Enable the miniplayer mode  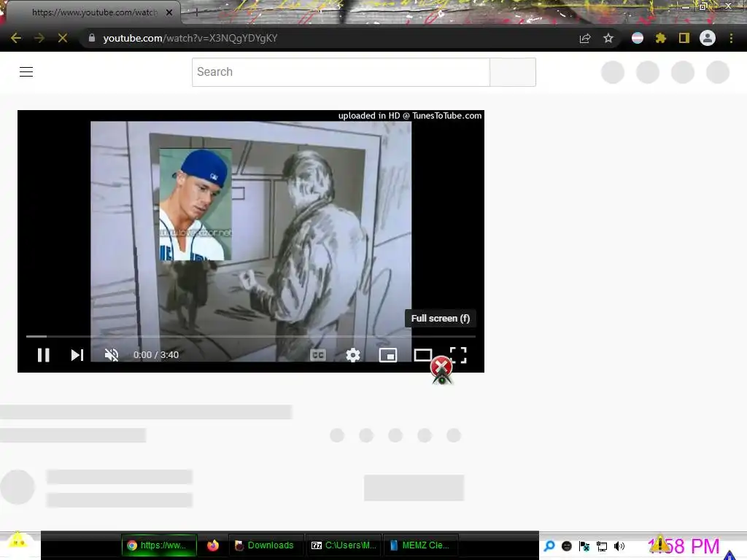(388, 355)
